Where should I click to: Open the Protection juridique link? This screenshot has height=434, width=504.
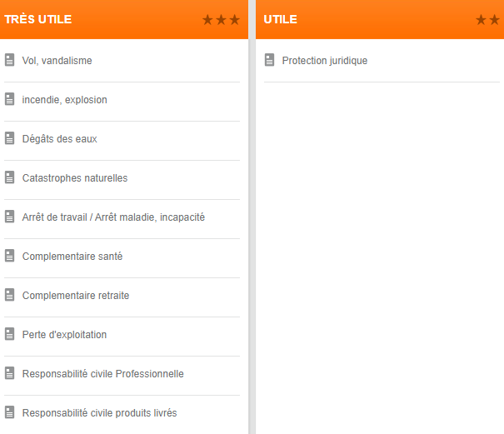(325, 61)
